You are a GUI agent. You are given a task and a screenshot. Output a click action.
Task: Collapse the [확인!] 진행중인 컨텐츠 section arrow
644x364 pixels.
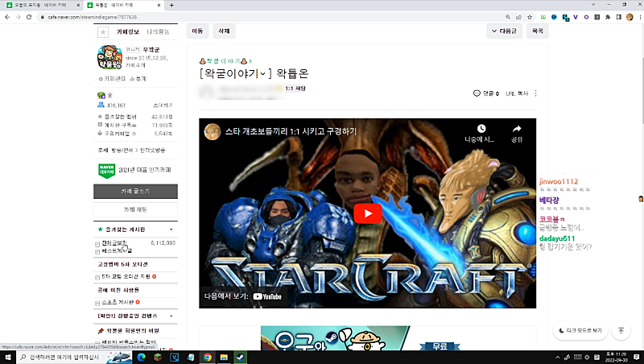(x=171, y=316)
